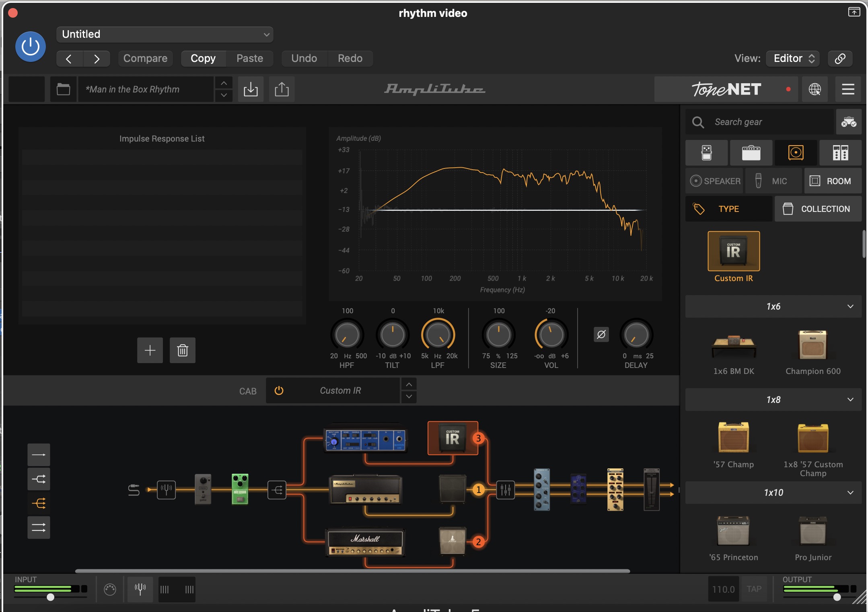868x612 pixels.
Task: Switch to the MIC tab
Action: 773,181
